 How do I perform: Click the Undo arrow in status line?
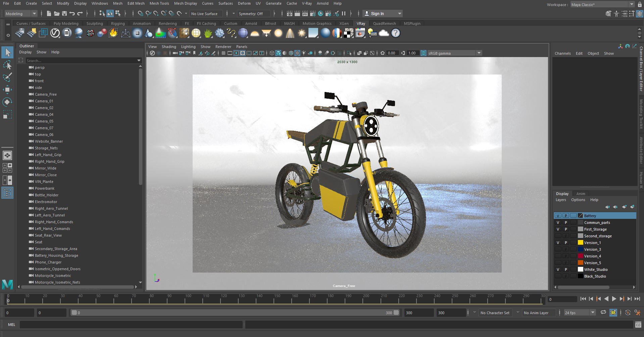click(x=72, y=14)
